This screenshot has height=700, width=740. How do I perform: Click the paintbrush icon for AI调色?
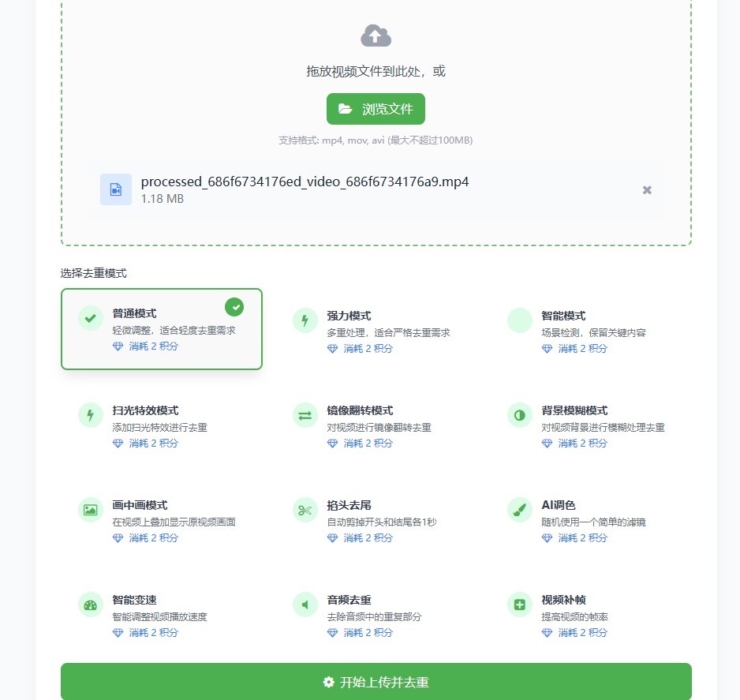coord(520,511)
